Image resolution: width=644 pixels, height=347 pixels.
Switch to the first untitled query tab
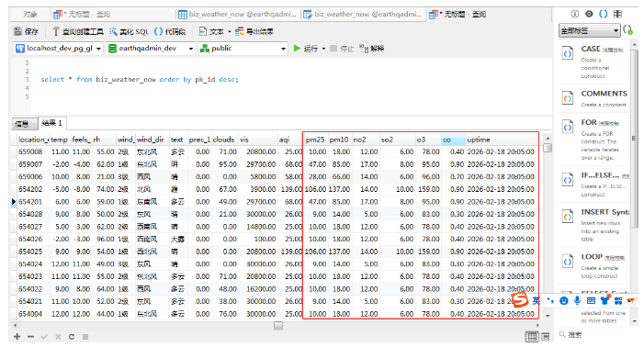click(82, 15)
